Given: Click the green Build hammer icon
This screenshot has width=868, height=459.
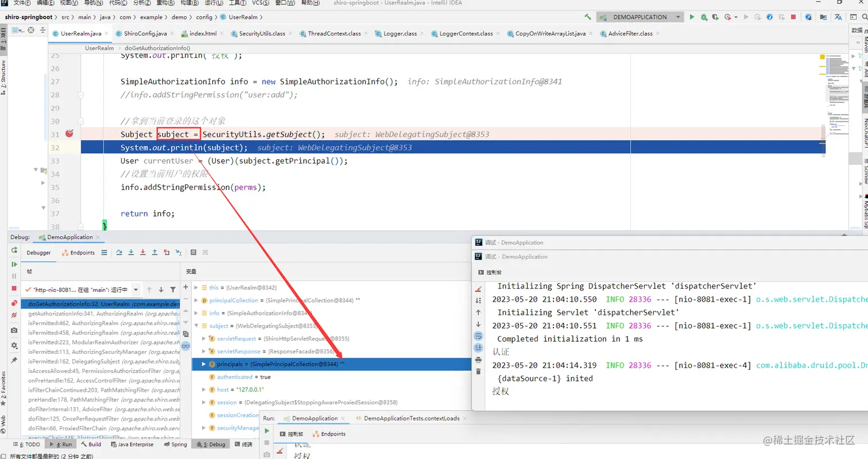Looking at the screenshot, I should [588, 17].
